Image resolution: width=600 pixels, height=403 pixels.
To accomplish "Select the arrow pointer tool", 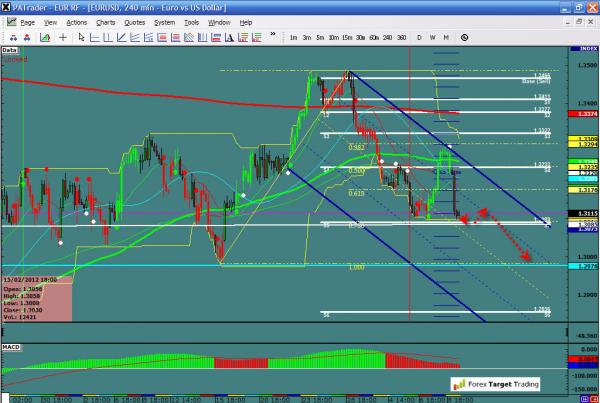I will (x=80, y=38).
